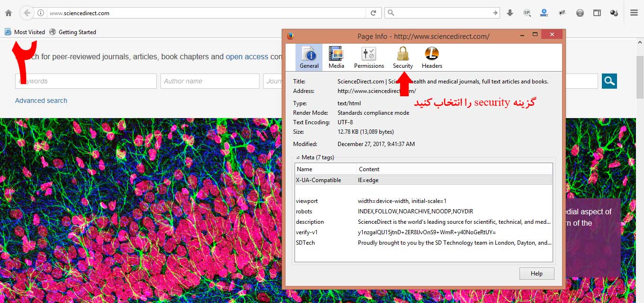Image resolution: width=644 pixels, height=303 pixels.
Task: Open the Firefox hamburger menu
Action: [x=634, y=13]
